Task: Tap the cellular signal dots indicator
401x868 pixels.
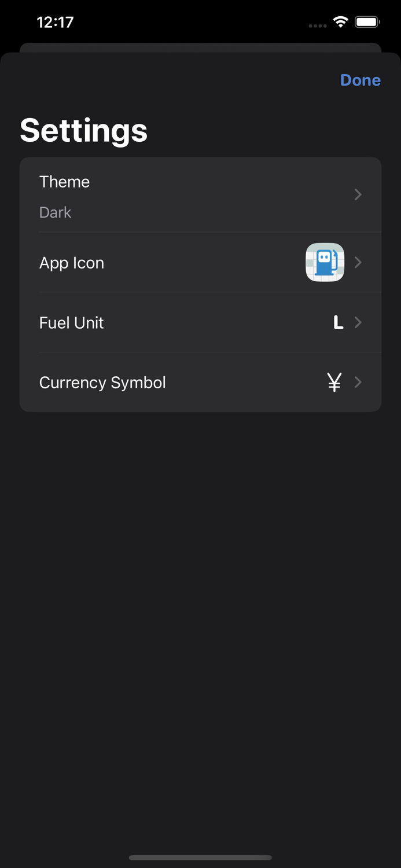Action: pyautogui.click(x=317, y=24)
